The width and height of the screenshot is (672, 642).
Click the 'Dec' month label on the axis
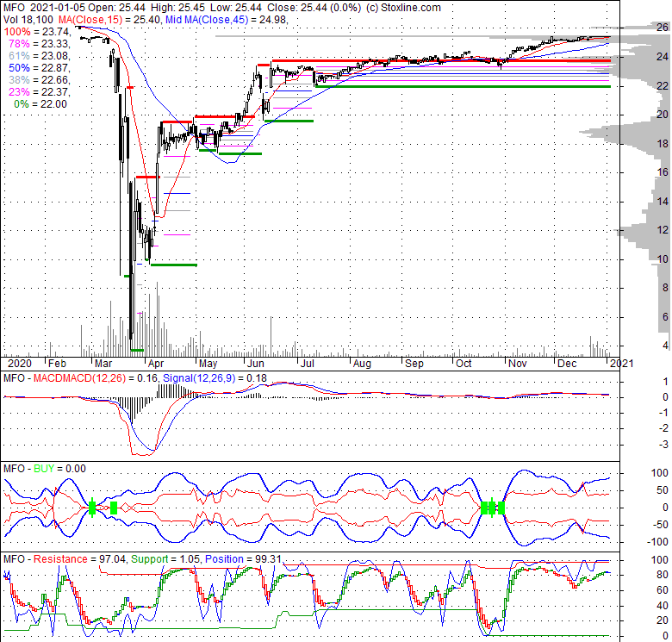click(x=567, y=364)
